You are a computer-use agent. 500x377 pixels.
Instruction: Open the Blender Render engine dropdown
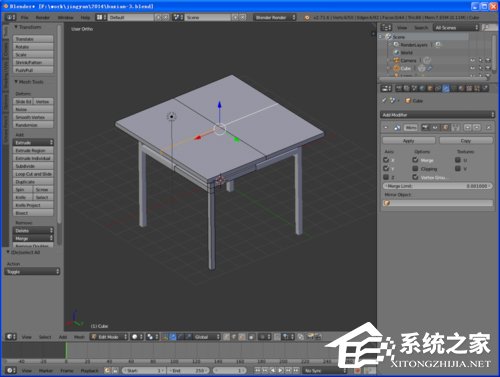[274, 17]
